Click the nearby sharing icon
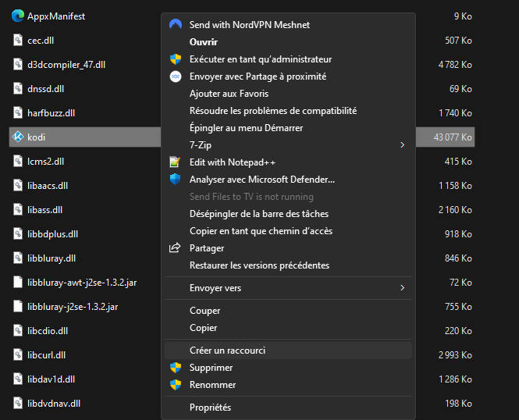Viewport: 519px width, 420px height. coord(176,77)
